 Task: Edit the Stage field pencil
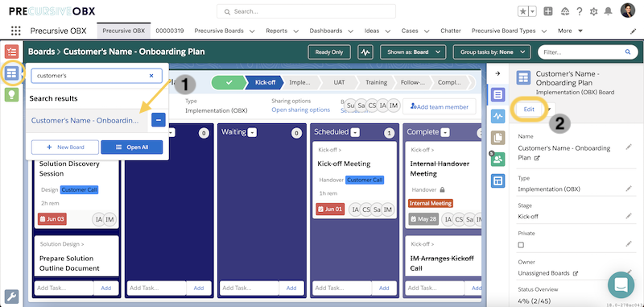click(x=629, y=216)
